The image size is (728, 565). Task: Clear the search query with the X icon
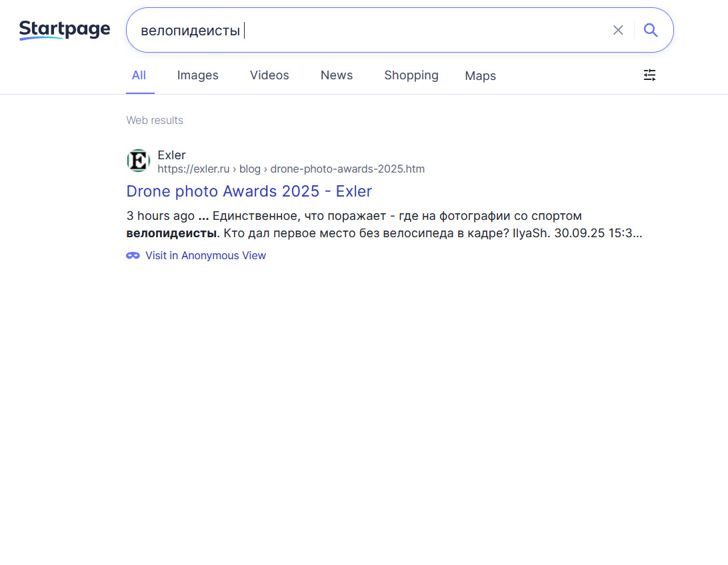click(618, 30)
